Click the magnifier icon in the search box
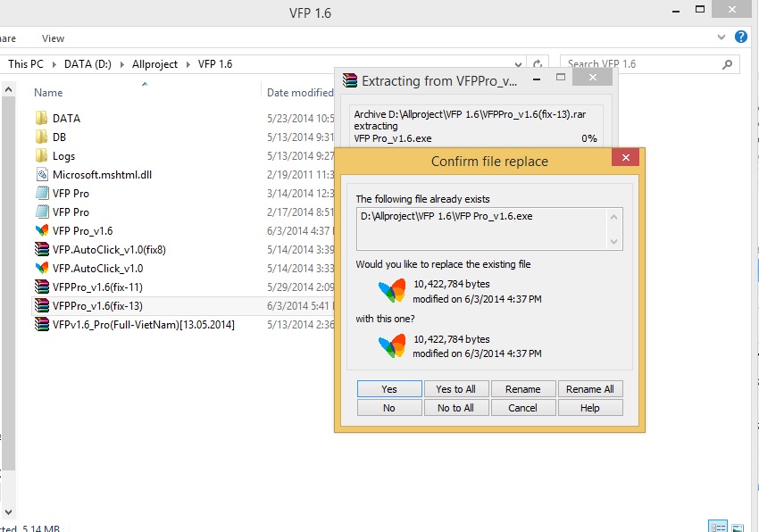The height and width of the screenshot is (532, 759). point(727,64)
